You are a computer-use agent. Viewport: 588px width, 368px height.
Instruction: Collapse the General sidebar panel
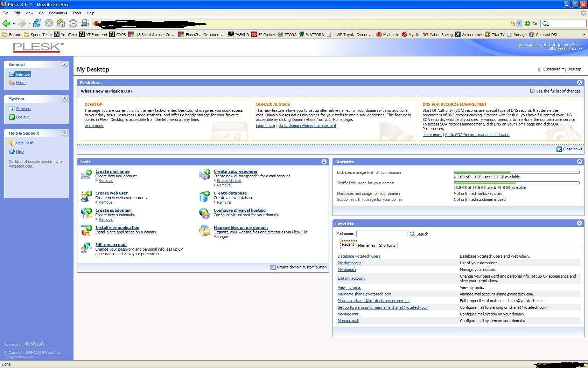click(x=64, y=64)
